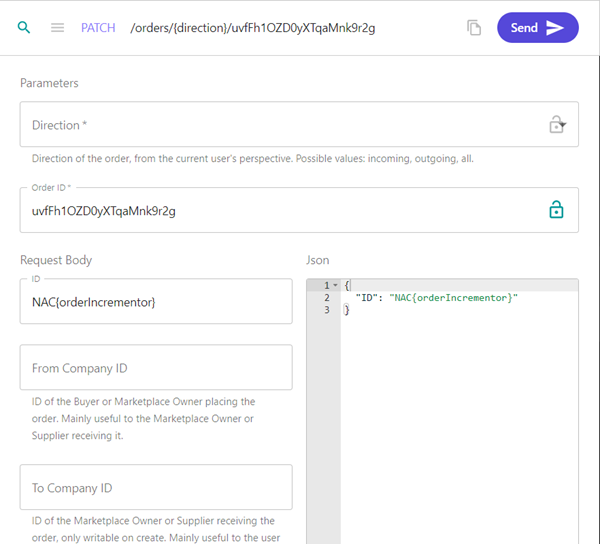600x544 pixels.
Task: Click the orders endpoint path text
Action: [x=253, y=28]
